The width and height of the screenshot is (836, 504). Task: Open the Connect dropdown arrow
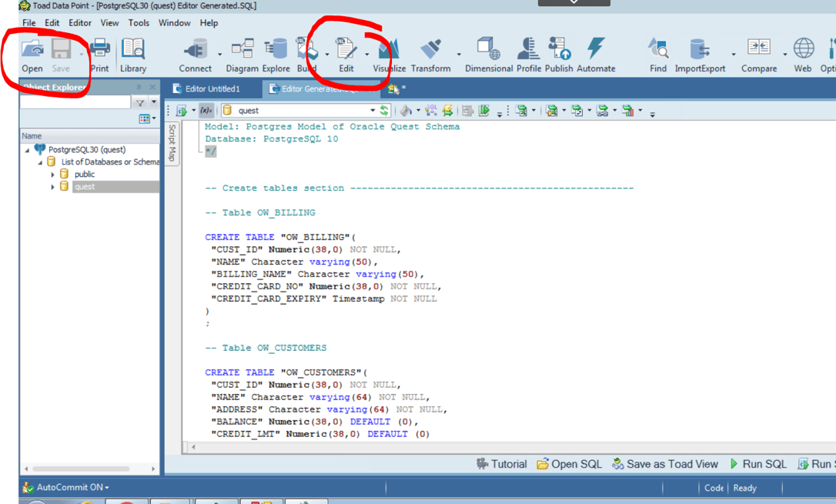(x=219, y=55)
